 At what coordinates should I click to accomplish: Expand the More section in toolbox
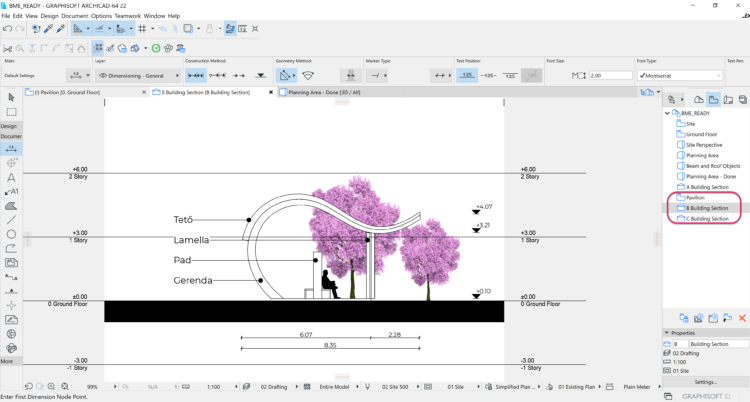point(8,361)
